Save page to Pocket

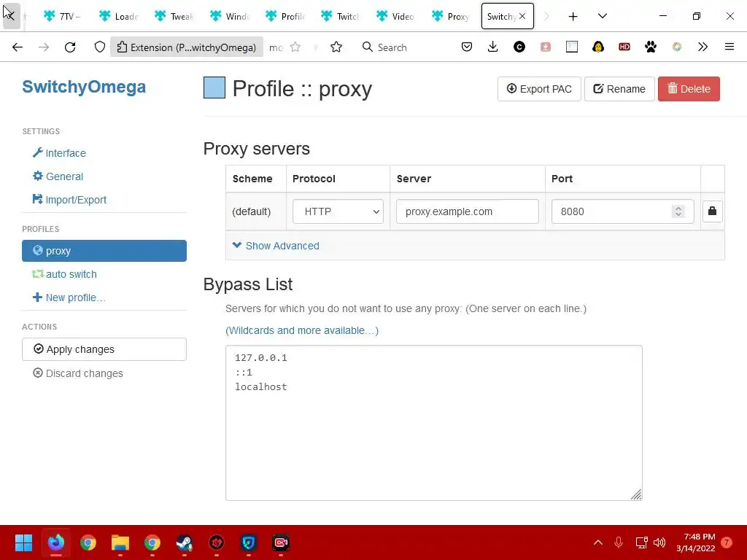pyautogui.click(x=467, y=47)
